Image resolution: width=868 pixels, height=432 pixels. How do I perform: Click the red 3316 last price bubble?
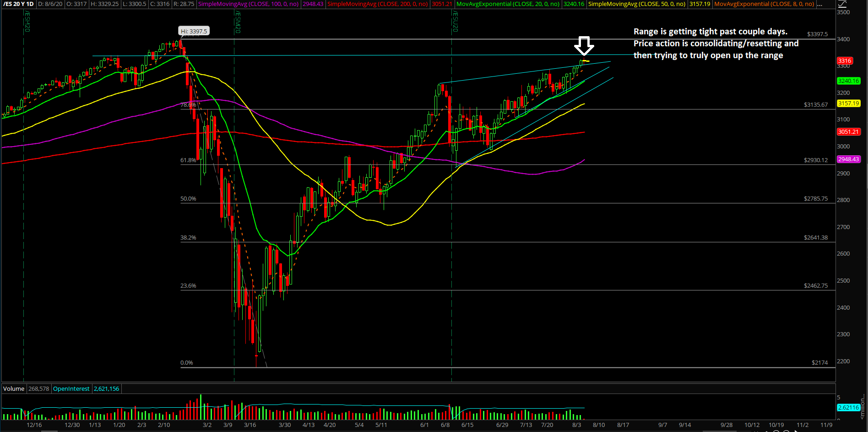click(x=844, y=60)
